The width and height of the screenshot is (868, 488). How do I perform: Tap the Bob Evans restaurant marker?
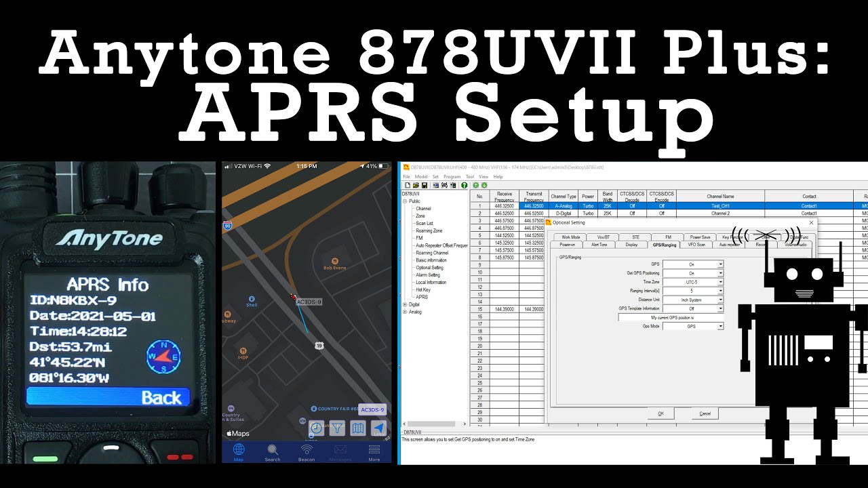pyautogui.click(x=335, y=264)
